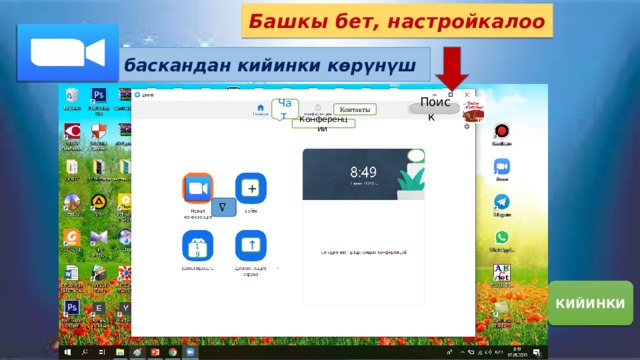Click the system tray clock and date
The width and height of the screenshot is (640, 360).
pos(517,352)
